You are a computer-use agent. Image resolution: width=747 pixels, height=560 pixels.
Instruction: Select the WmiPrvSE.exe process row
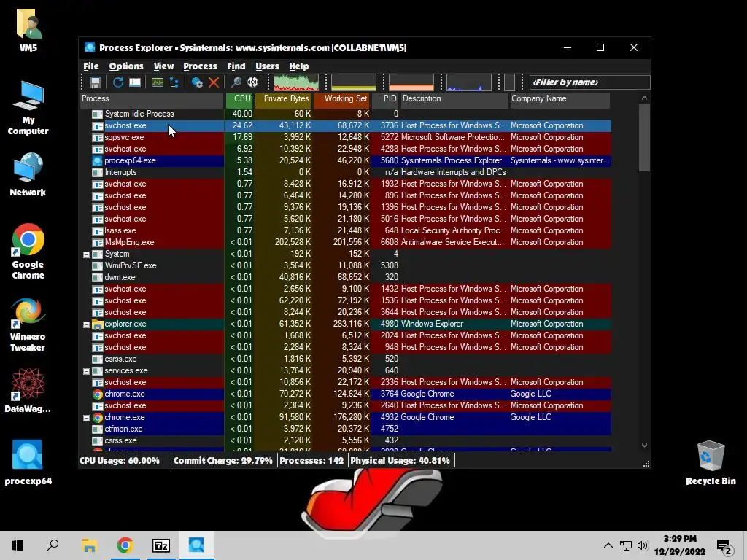click(x=345, y=265)
